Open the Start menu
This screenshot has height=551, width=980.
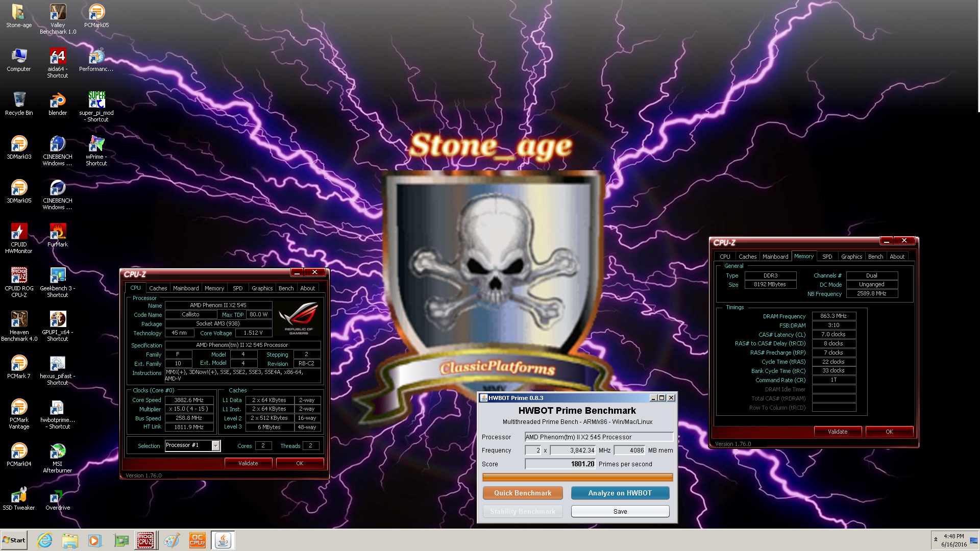14,540
